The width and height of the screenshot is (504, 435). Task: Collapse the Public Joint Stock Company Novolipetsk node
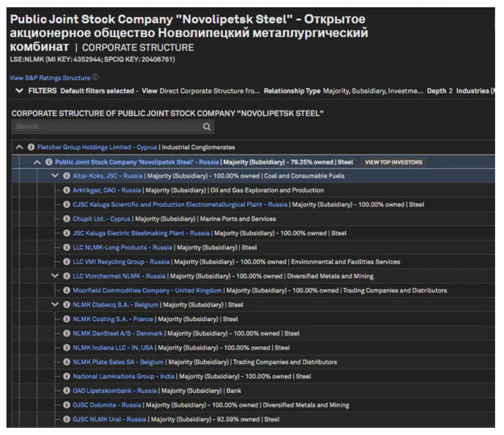pyautogui.click(x=37, y=162)
